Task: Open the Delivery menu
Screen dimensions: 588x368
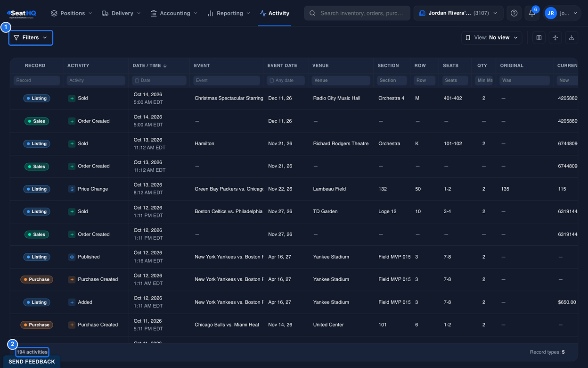Action: click(122, 13)
